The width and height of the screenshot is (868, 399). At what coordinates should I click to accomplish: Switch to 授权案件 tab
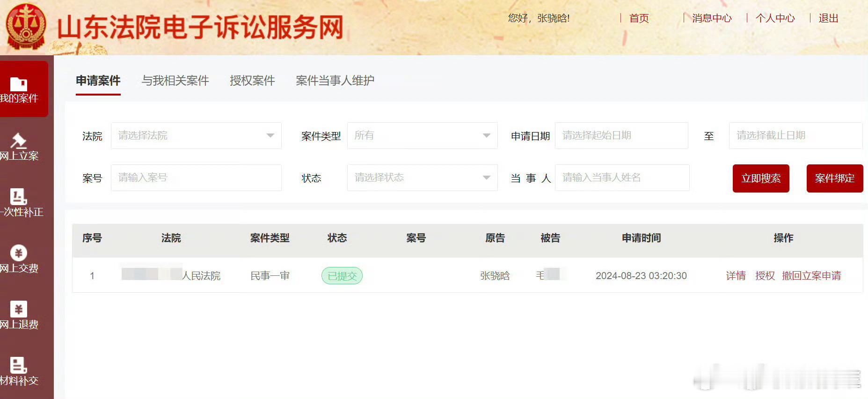[x=252, y=81]
